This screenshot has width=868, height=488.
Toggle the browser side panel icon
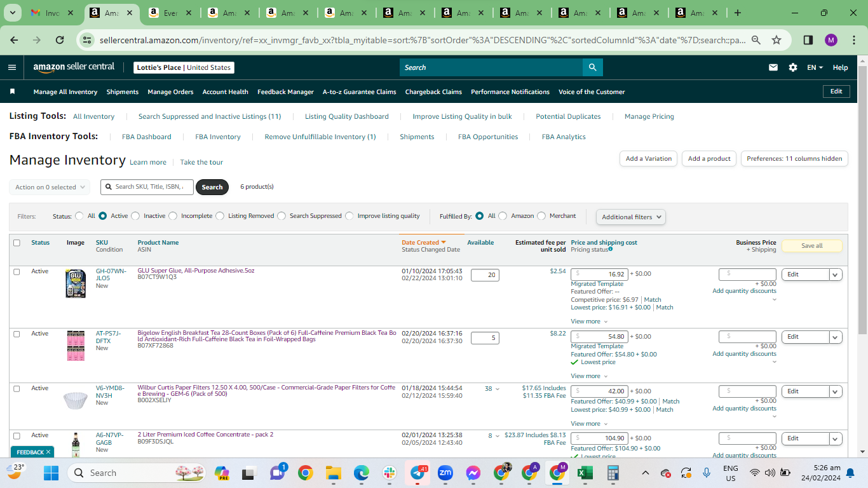click(x=808, y=40)
